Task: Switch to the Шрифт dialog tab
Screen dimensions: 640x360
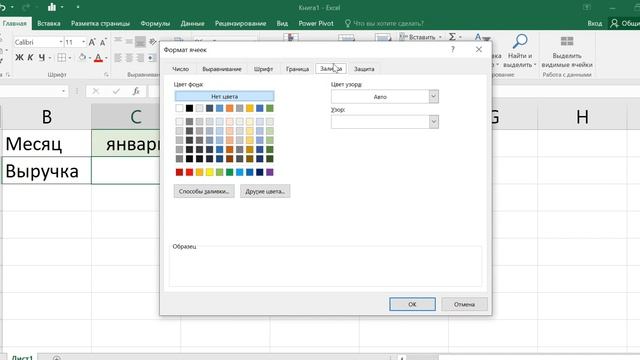Action: (x=263, y=69)
